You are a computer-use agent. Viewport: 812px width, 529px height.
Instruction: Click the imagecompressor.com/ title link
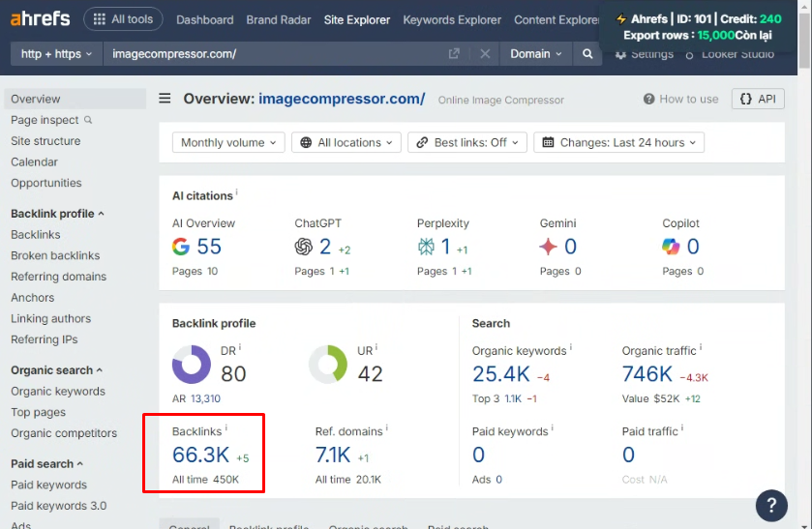click(x=342, y=99)
